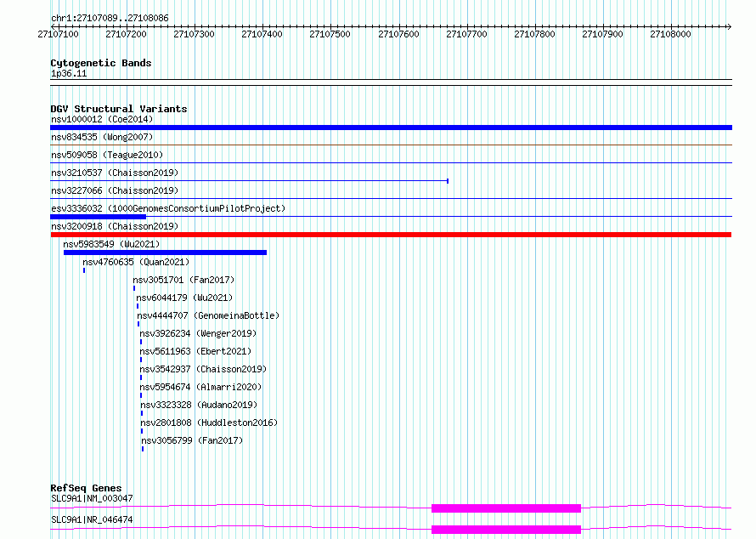The image size is (756, 539).
Task: Open variant nsv2801808 (Huddleston2016) label
Action: click(209, 423)
